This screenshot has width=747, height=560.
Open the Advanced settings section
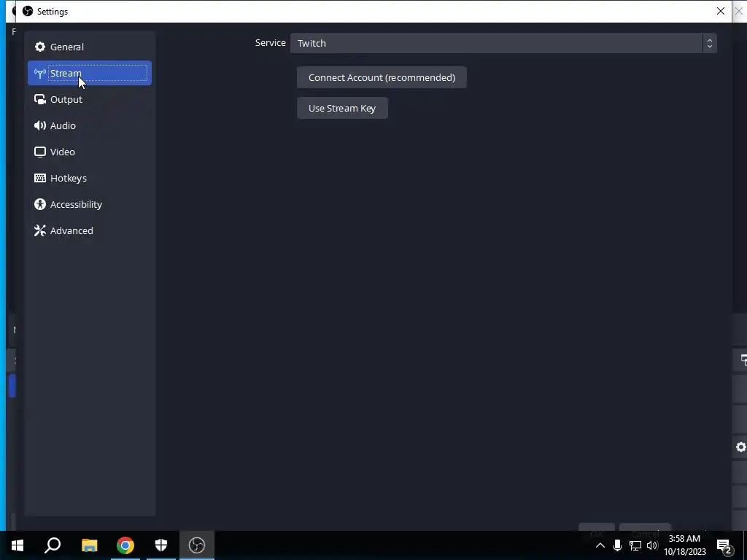pos(90,230)
